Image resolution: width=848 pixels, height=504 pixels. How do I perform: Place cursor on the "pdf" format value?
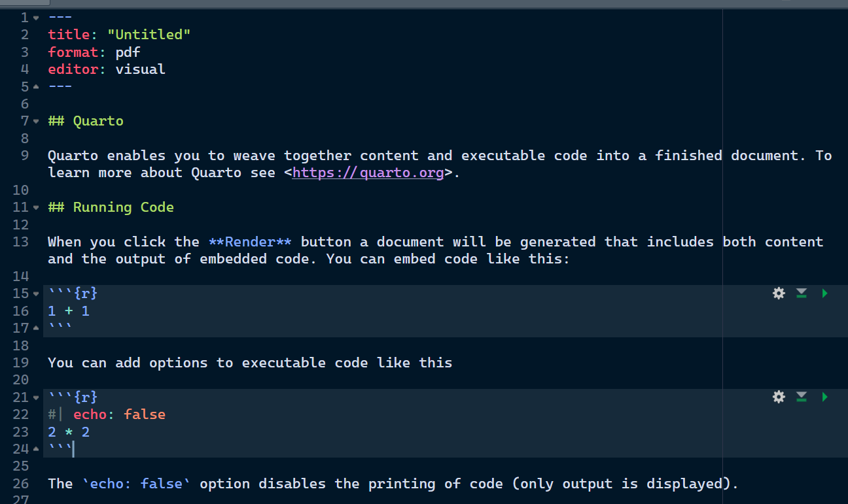[x=128, y=52]
